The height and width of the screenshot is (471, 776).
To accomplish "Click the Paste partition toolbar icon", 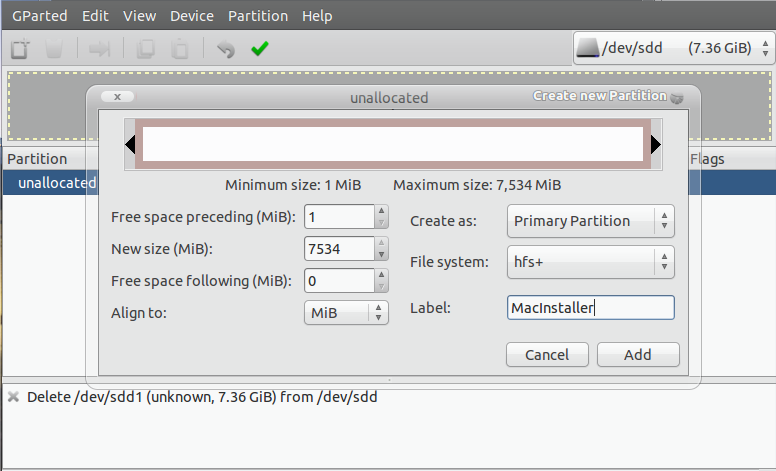I will (x=180, y=48).
